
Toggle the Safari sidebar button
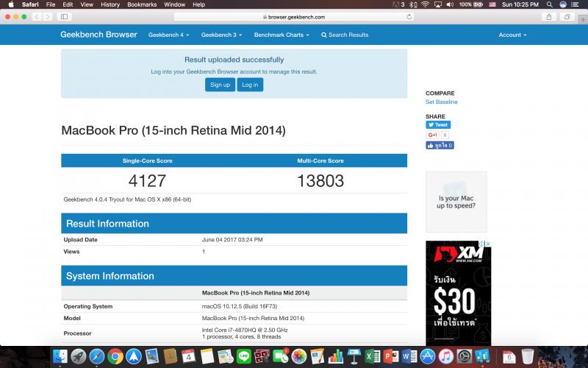tap(64, 16)
